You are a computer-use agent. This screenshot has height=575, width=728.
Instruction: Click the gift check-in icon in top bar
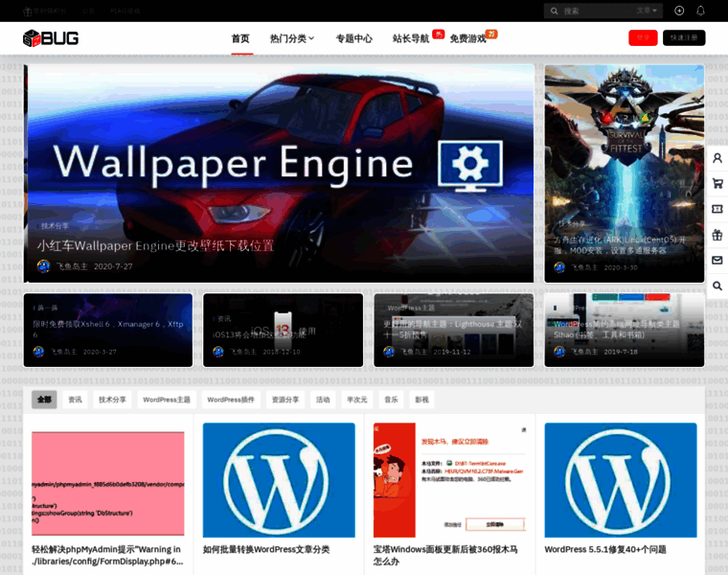[x=28, y=11]
